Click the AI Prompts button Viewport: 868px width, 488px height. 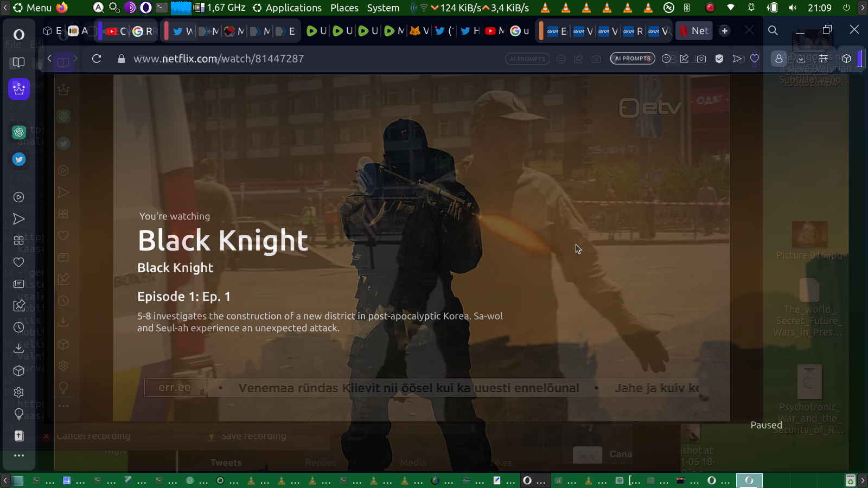[633, 59]
